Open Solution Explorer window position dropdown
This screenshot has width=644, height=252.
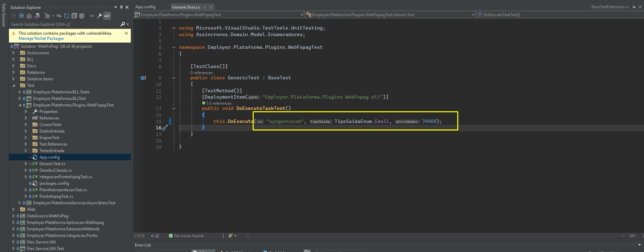pos(116,7)
